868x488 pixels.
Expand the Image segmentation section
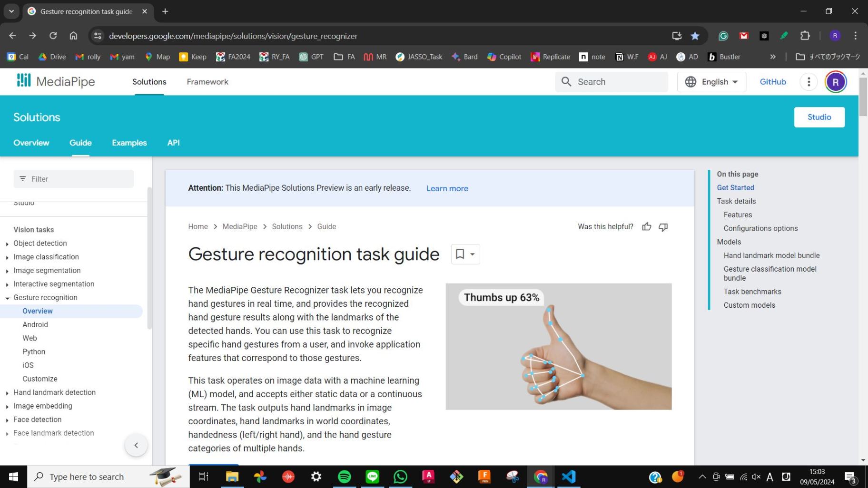[x=7, y=271]
